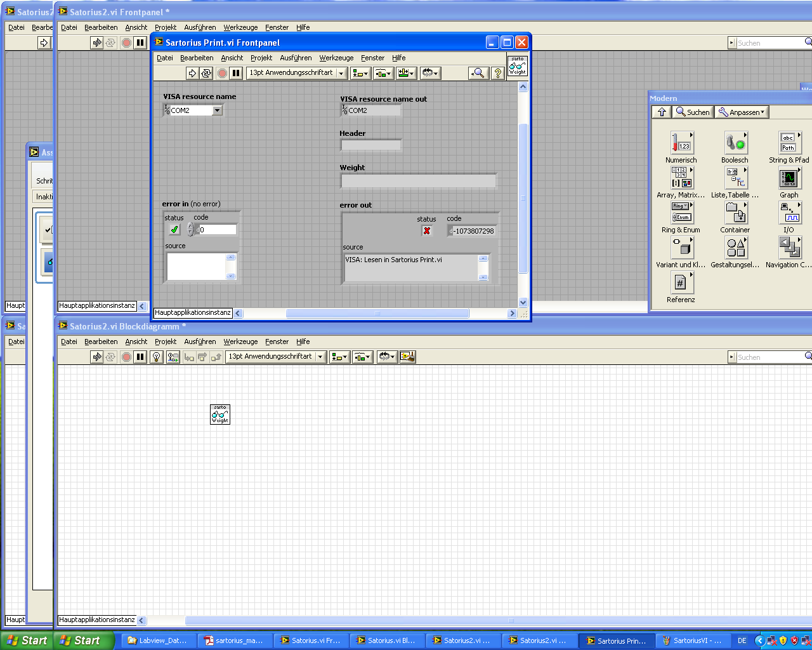
Task: Open the I/O subpalette
Action: (x=789, y=213)
